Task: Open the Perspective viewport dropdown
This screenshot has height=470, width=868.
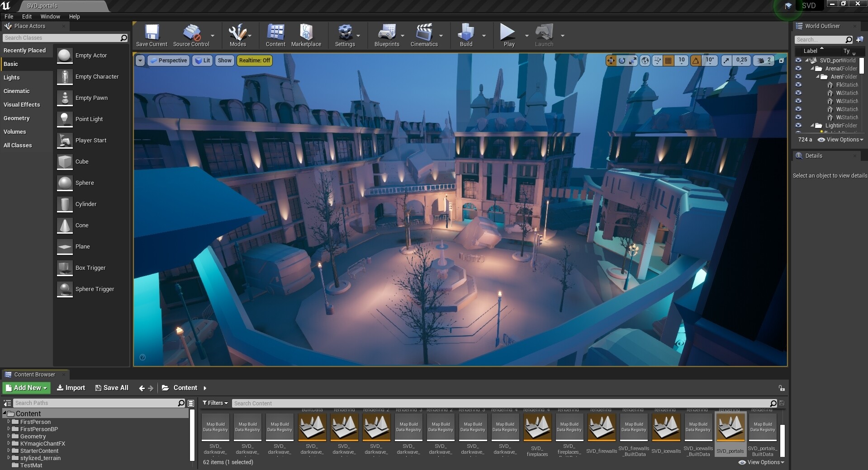Action: pyautogui.click(x=168, y=60)
